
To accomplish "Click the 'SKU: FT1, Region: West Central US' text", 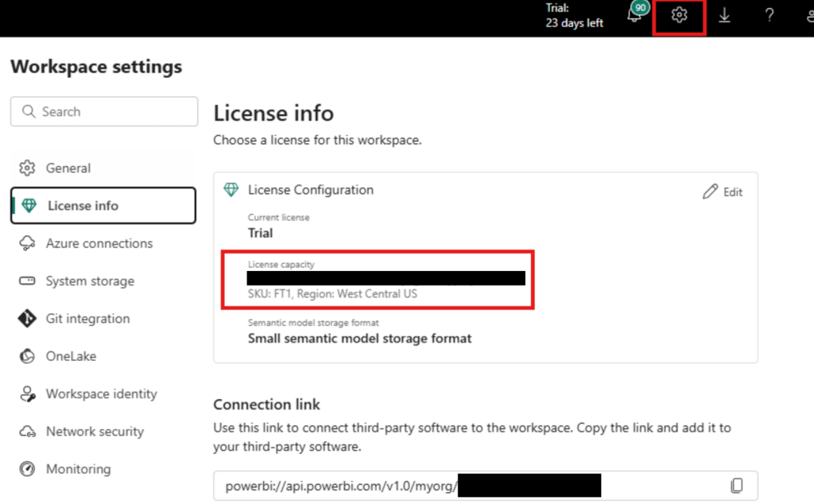I will click(332, 294).
